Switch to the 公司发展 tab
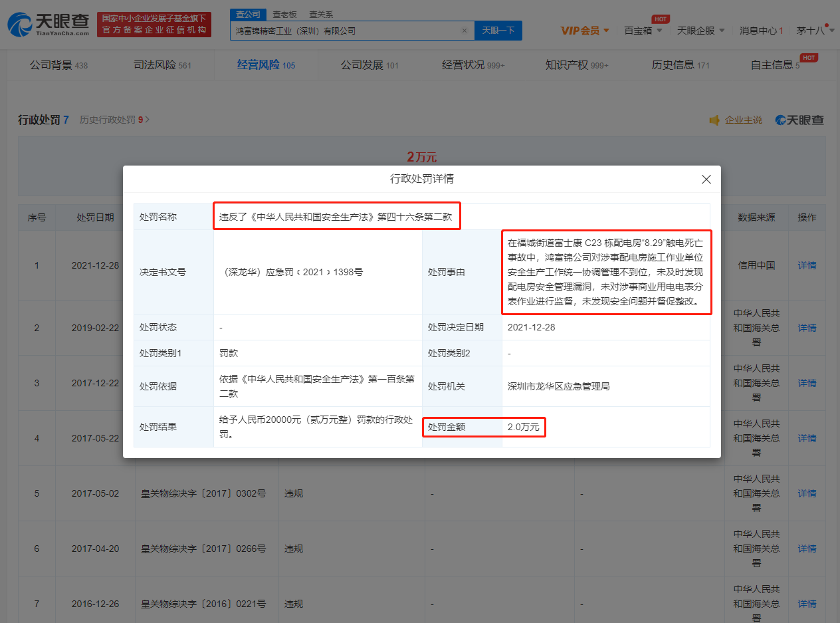Viewport: 840px width, 623px height. click(369, 65)
